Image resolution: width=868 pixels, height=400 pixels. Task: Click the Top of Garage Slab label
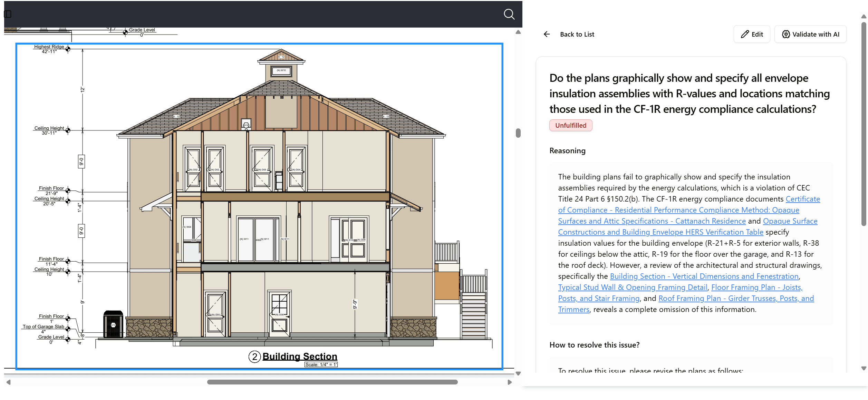(x=44, y=329)
